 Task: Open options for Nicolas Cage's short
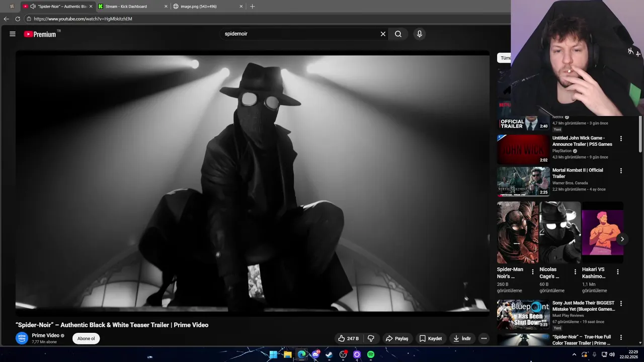coord(575,271)
